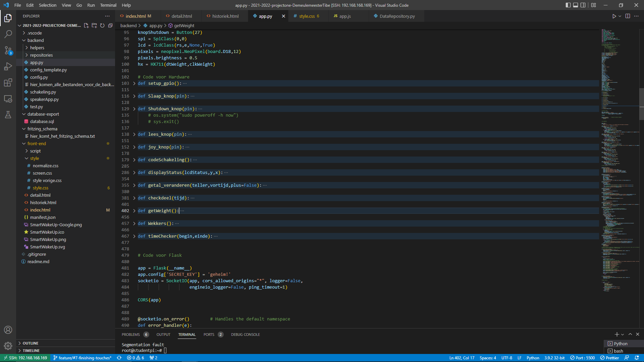Toggle the bottom panel layout button
The image size is (644, 362).
click(576, 5)
